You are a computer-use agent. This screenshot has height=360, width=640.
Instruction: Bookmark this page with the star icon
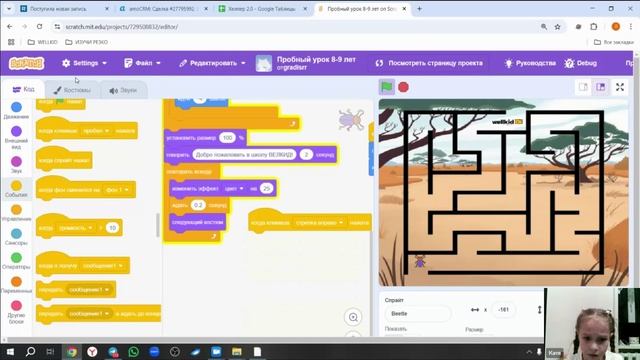[x=558, y=27]
